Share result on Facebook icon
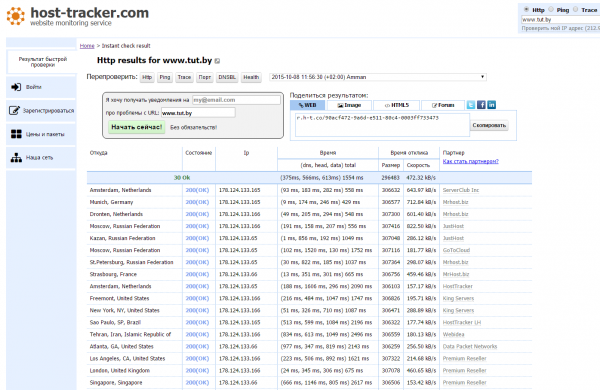 point(481,105)
